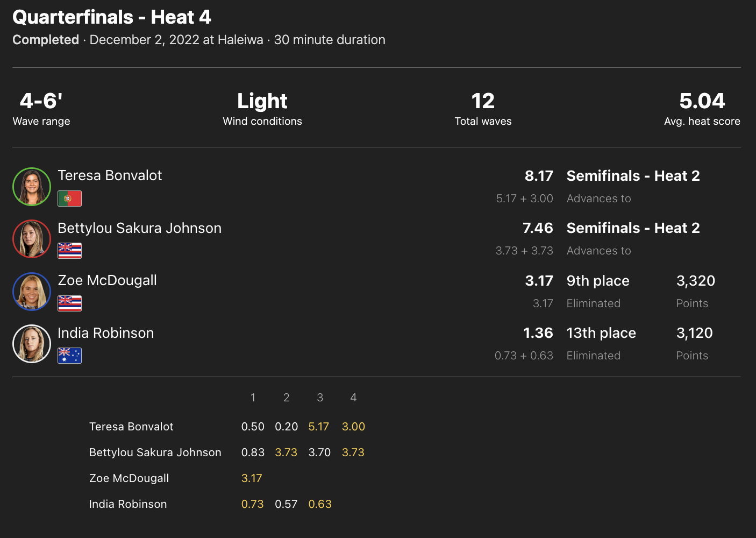Image resolution: width=756 pixels, height=538 pixels.
Task: Select Zoe McDougall's 3.17 wave score
Action: tap(252, 478)
